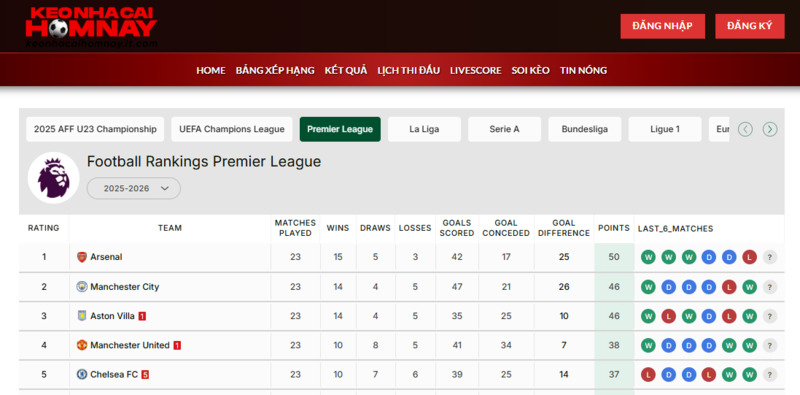The image size is (800, 395).
Task: Click the last green W badge in the Manchester United row
Action: coord(749,345)
